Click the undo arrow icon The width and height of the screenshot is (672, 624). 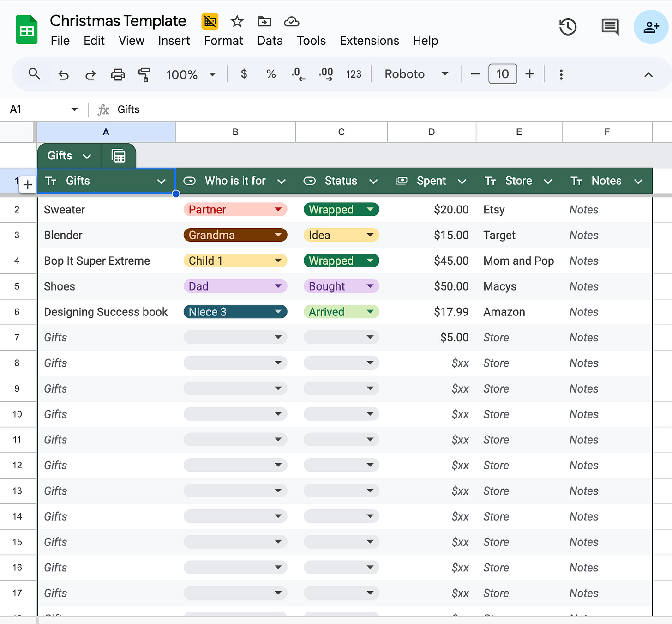pyautogui.click(x=63, y=74)
